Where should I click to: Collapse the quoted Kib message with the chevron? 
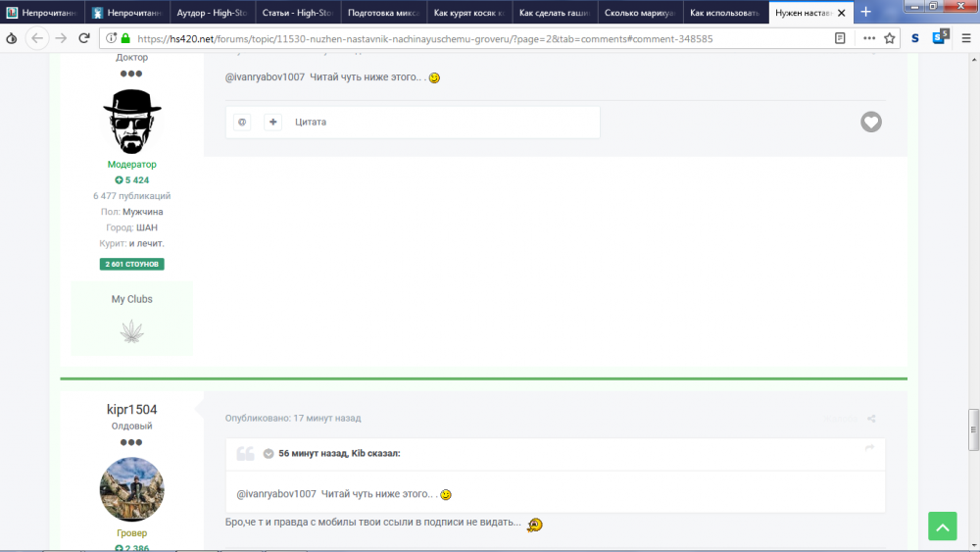click(x=269, y=453)
